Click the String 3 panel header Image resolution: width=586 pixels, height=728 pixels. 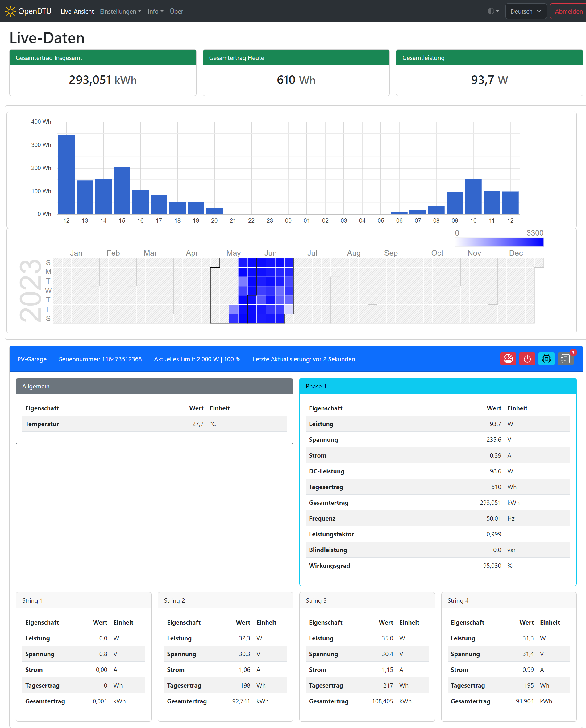(x=367, y=600)
